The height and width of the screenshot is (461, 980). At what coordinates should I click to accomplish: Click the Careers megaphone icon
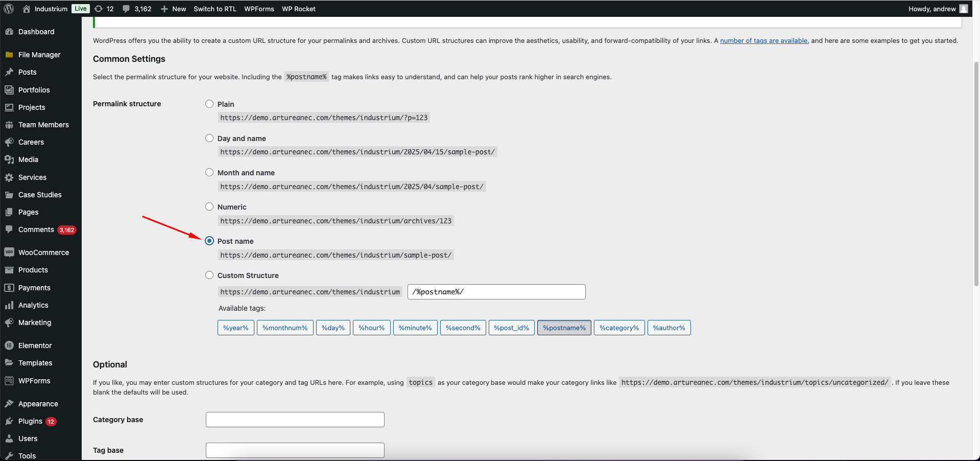pos(9,142)
